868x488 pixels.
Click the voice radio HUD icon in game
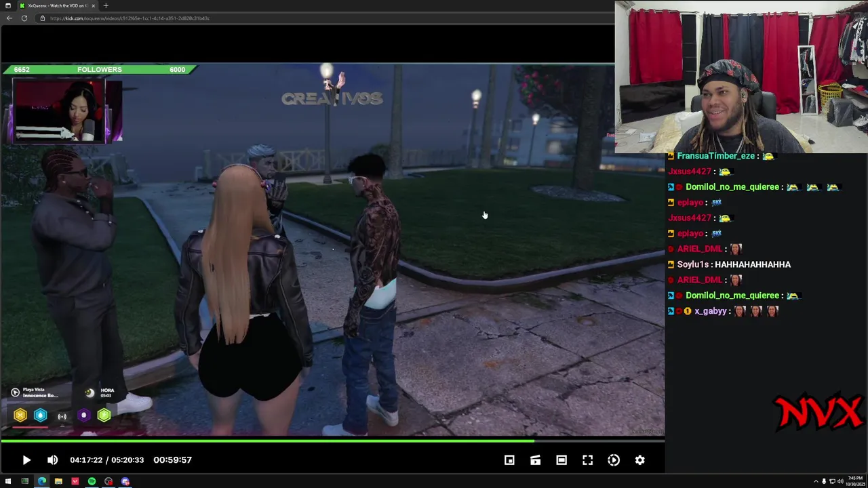62,416
